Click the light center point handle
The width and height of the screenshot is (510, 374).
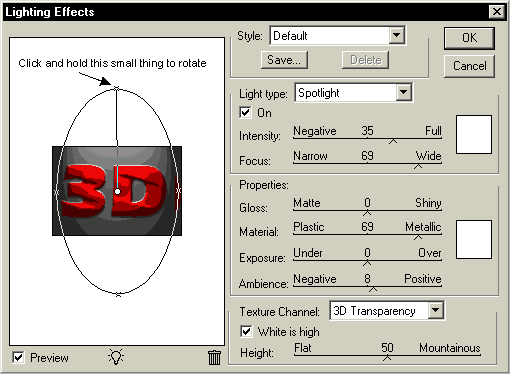tap(117, 191)
